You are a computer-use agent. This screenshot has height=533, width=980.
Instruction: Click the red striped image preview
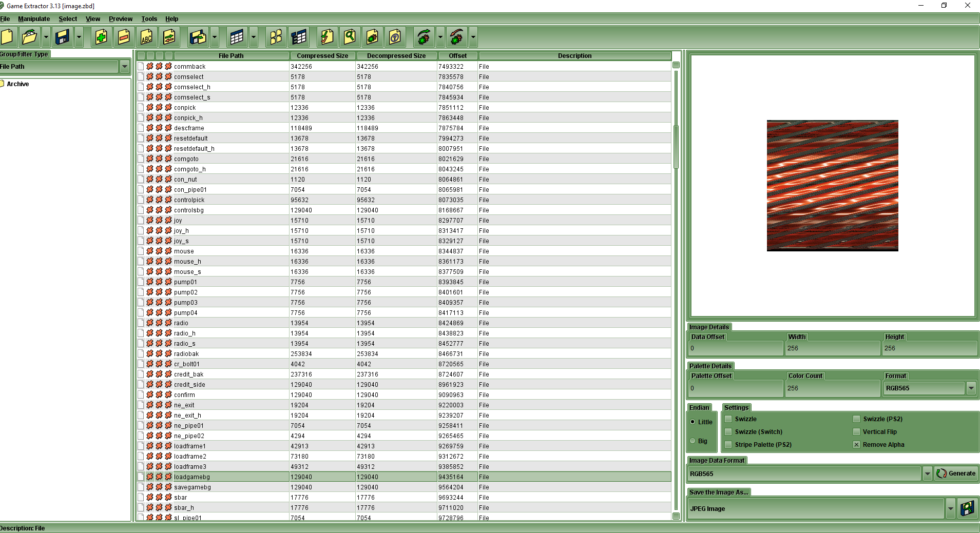[x=832, y=185]
